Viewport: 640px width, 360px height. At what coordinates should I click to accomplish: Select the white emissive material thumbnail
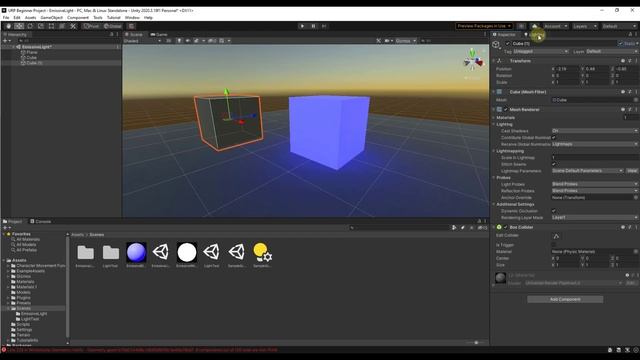187,252
